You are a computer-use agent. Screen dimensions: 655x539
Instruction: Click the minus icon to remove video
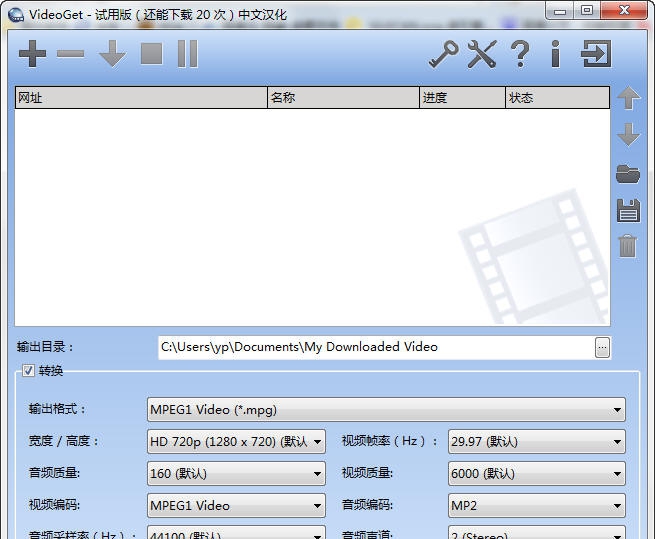pyautogui.click(x=71, y=53)
